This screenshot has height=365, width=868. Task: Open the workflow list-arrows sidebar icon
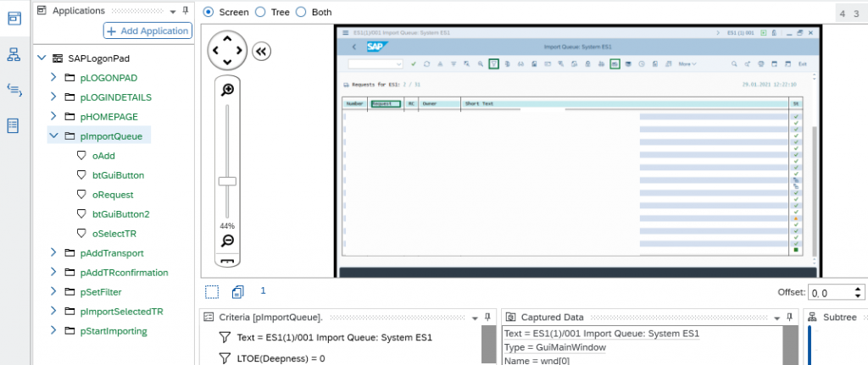coord(14,90)
